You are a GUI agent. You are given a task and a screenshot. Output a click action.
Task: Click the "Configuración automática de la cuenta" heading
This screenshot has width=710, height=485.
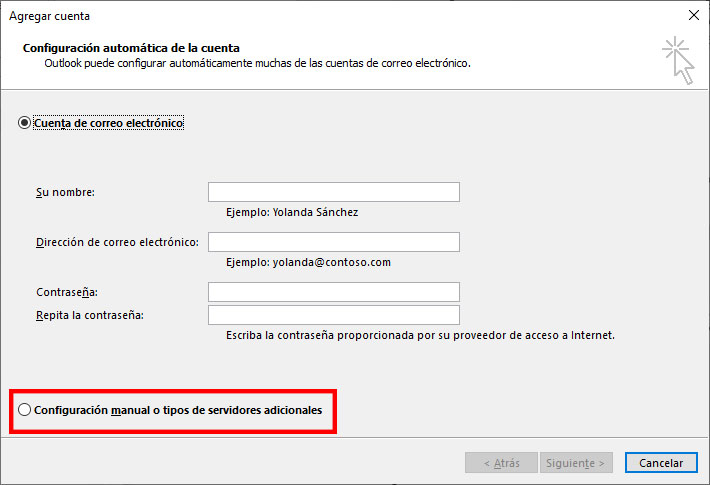[x=130, y=47]
